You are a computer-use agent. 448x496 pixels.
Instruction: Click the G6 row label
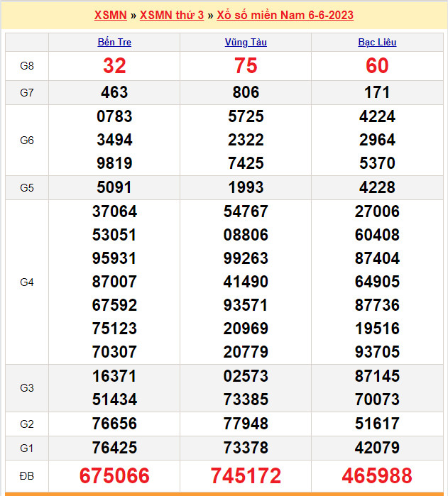coord(27,140)
